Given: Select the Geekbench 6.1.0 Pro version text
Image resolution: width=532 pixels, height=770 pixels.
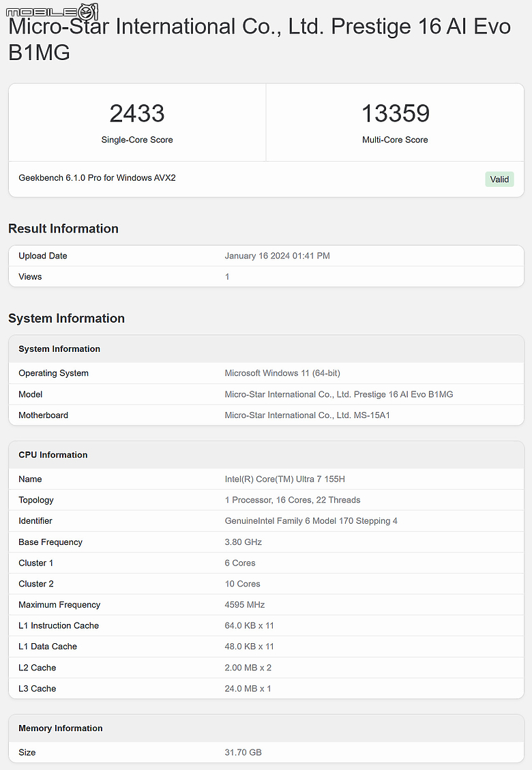Looking at the screenshot, I should point(97,178).
